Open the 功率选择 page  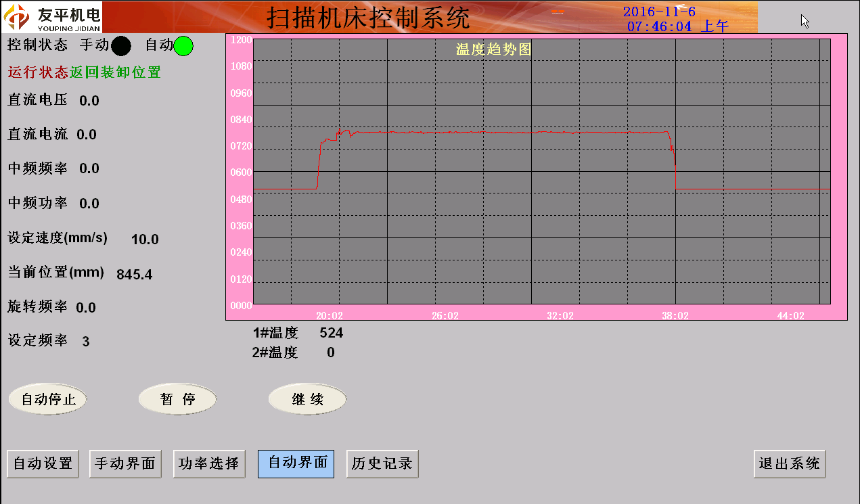pyautogui.click(x=209, y=464)
